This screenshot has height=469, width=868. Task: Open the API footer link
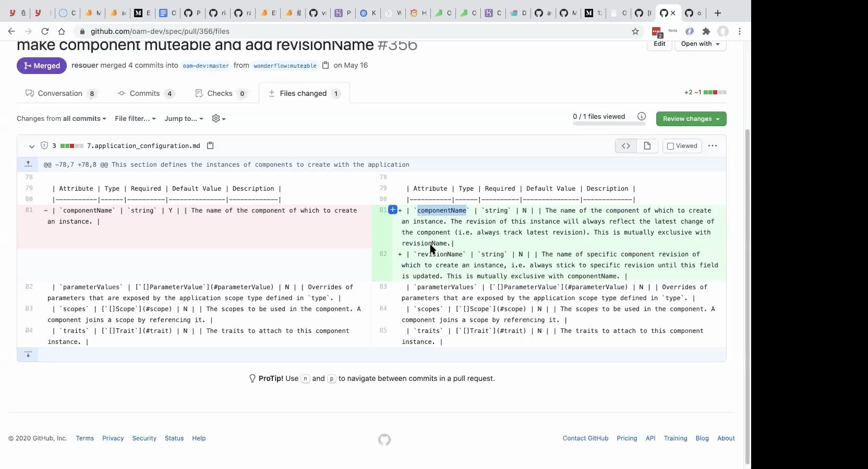pos(650,438)
